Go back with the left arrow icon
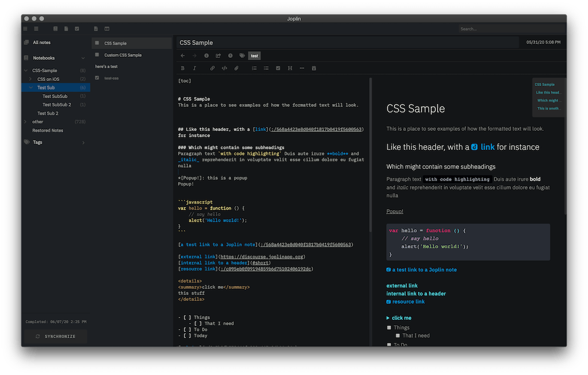Viewport: 588px width, 375px height. coord(183,56)
